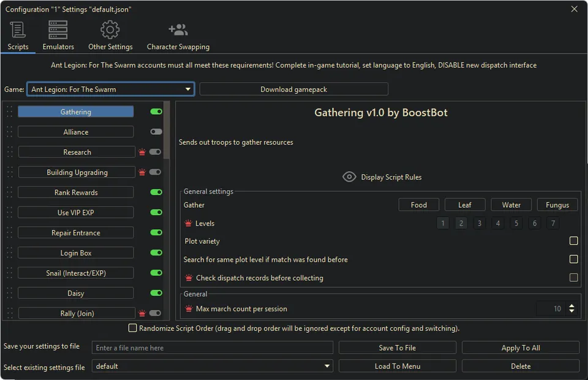Select level 1 in Levels row
The height and width of the screenshot is (380, 588).
point(443,223)
